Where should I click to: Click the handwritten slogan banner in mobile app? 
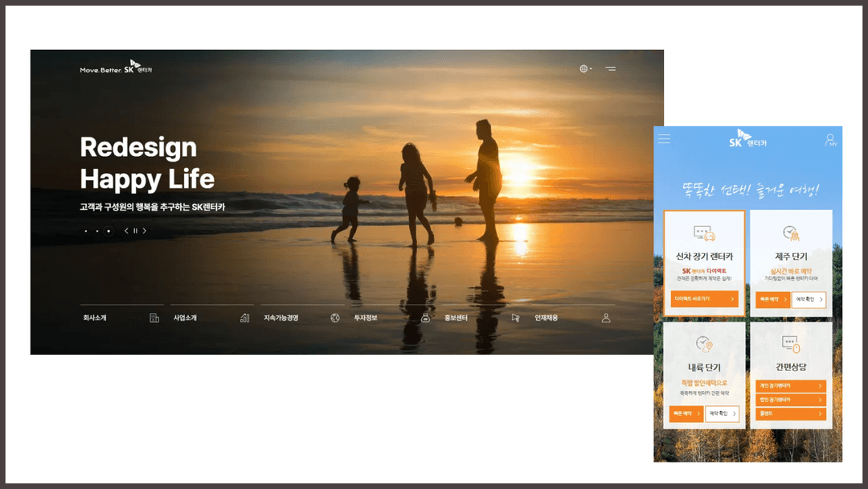[751, 190]
